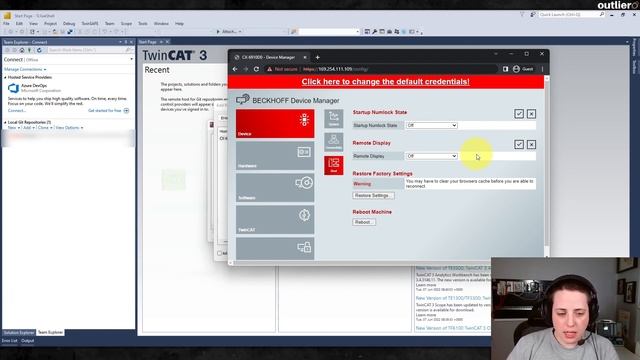640x360 pixels.
Task: Click the Home icon in Team Explorer
Action: pos(22,50)
